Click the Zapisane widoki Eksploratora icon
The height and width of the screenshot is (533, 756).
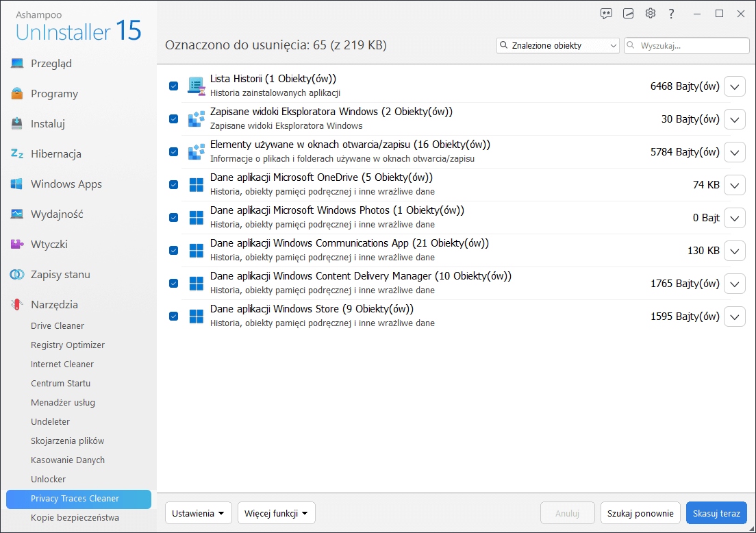pos(197,119)
